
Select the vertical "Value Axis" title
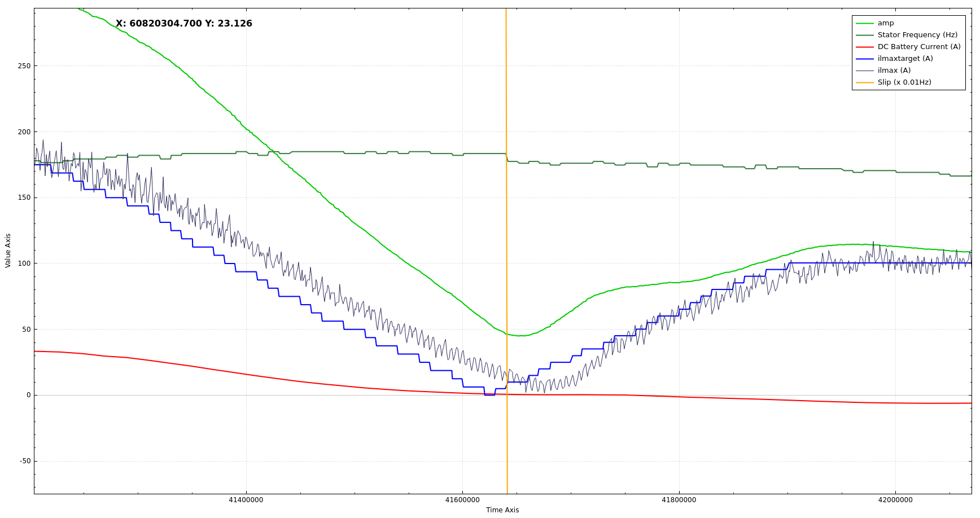(8, 251)
